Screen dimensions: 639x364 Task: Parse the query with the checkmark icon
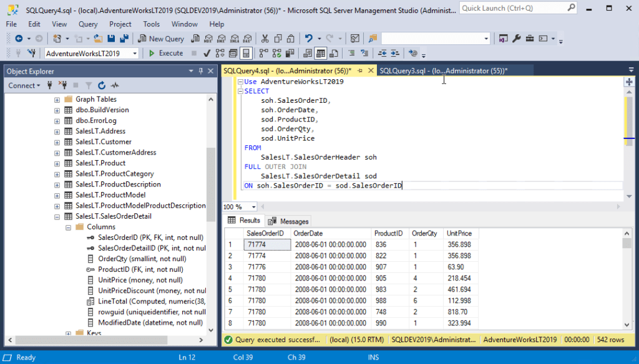(207, 52)
